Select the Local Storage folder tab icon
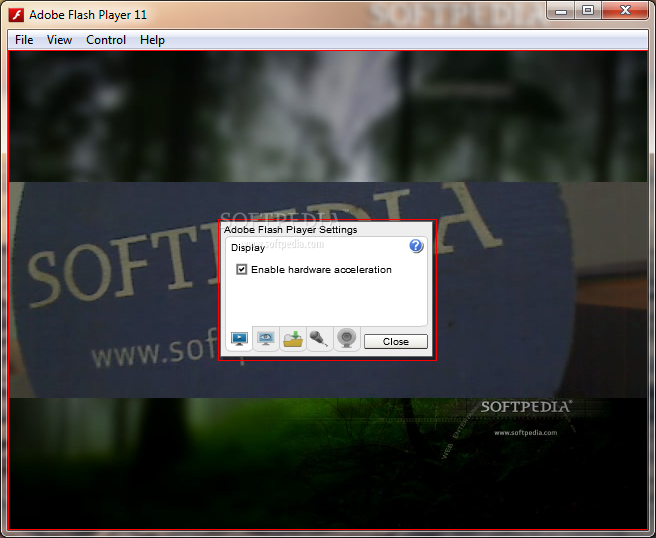 (293, 339)
